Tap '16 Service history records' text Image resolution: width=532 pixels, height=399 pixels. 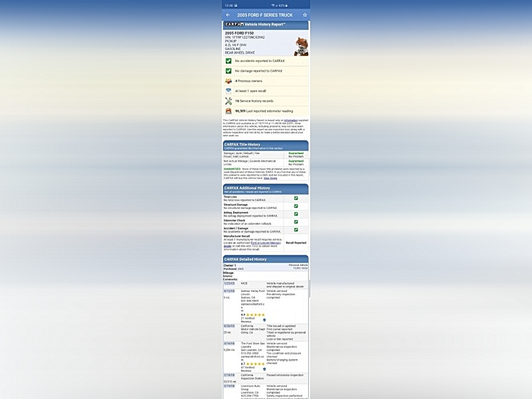(x=254, y=101)
